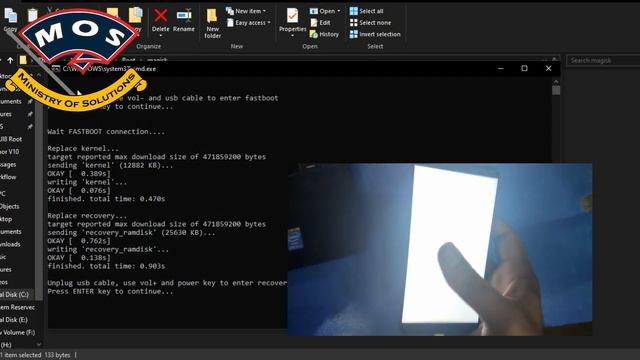This screenshot has height=360, width=640.
Task: Open the Properties dropdown arrow
Action: (292, 36)
